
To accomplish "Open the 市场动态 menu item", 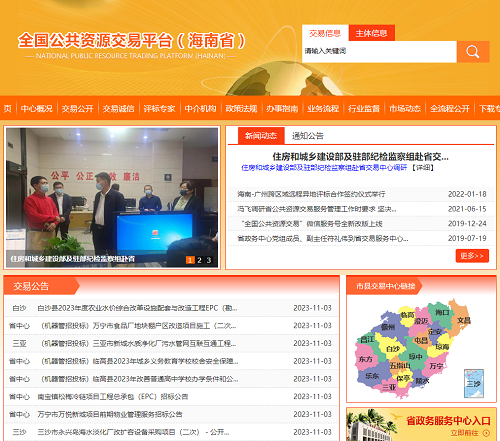I will (405, 109).
